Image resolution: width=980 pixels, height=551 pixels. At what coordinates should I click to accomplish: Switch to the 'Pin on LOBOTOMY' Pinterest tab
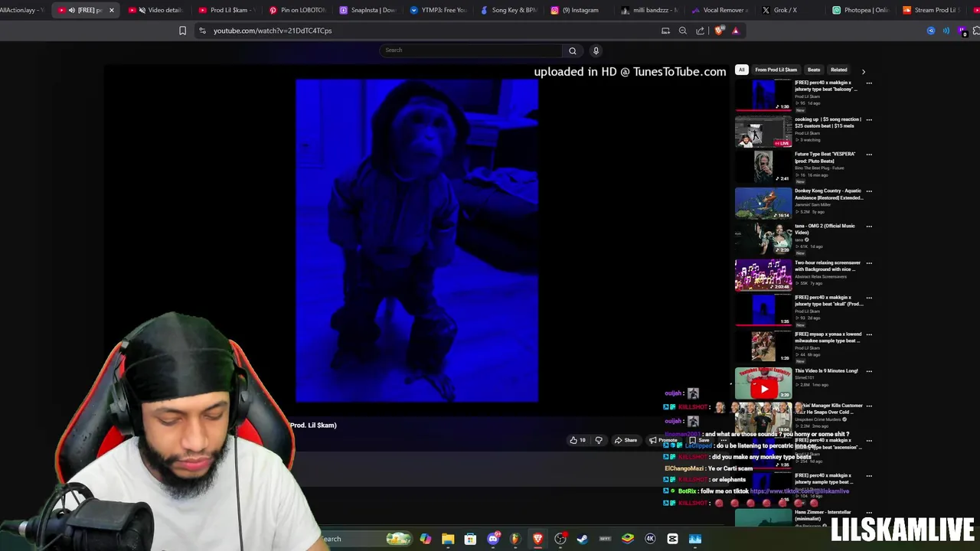coord(297,10)
